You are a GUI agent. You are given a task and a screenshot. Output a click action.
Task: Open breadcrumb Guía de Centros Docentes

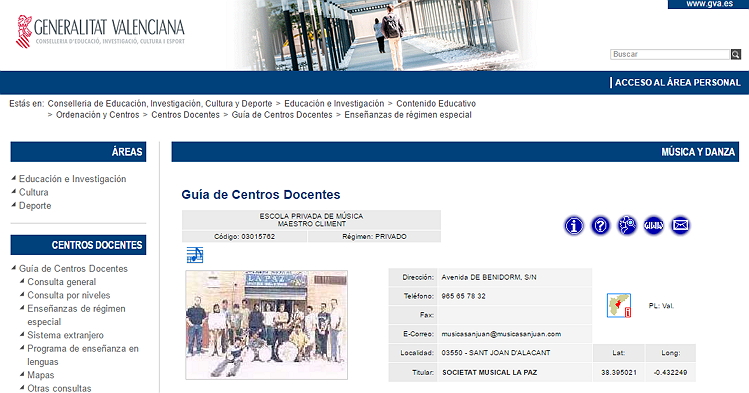pyautogui.click(x=282, y=115)
